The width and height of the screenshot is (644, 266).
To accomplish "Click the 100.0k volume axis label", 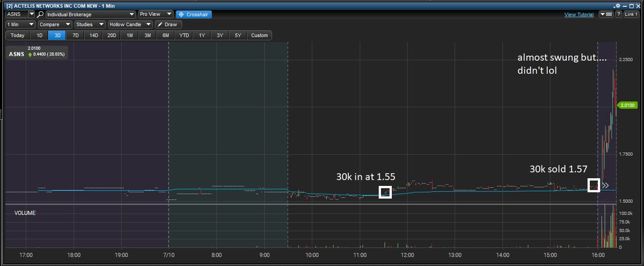I will click(625, 214).
